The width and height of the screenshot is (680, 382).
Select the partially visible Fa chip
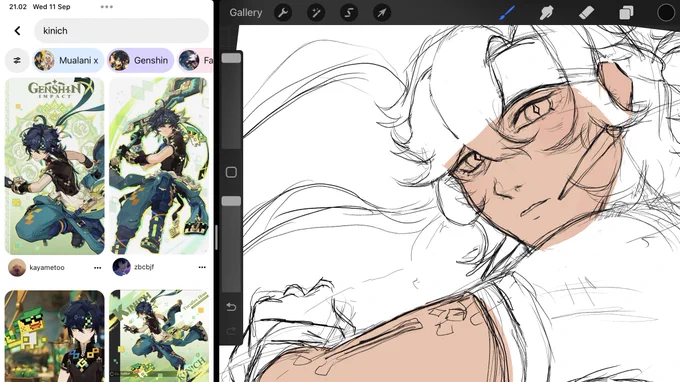tap(195, 60)
